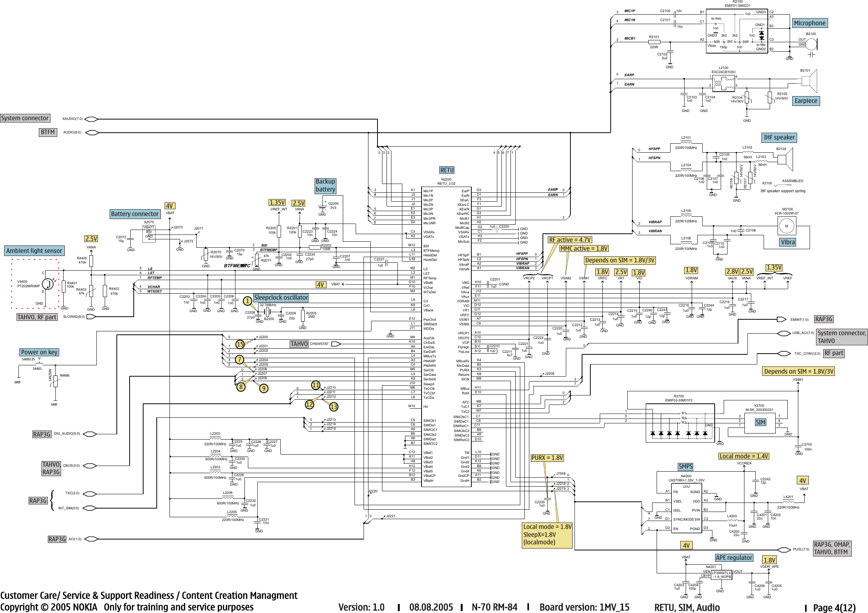Click the EMINT(1:0) port symbol

tap(782, 319)
